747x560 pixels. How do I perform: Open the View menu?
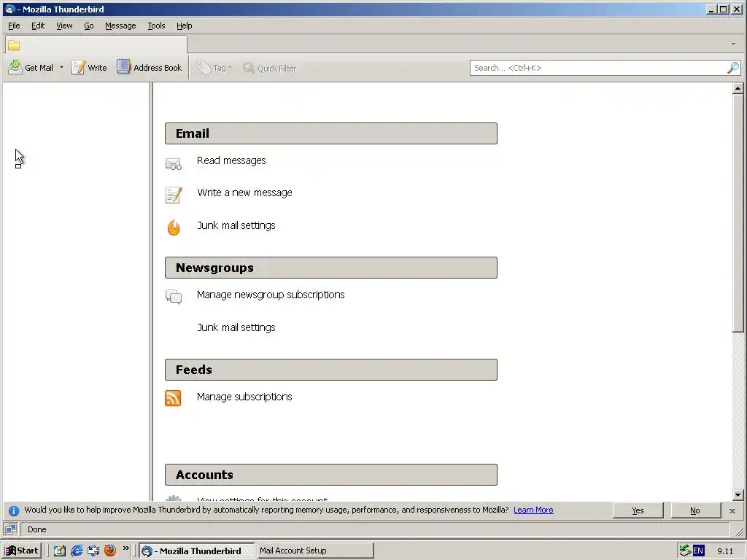pos(64,26)
